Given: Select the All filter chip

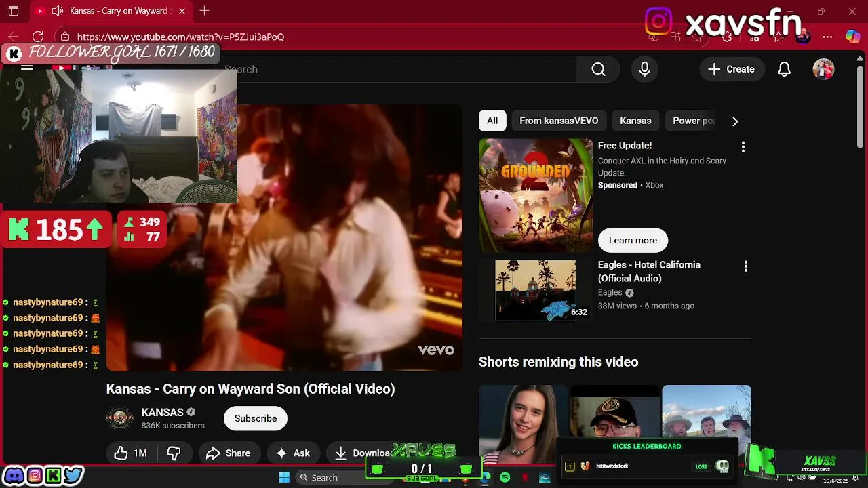Looking at the screenshot, I should coord(492,121).
